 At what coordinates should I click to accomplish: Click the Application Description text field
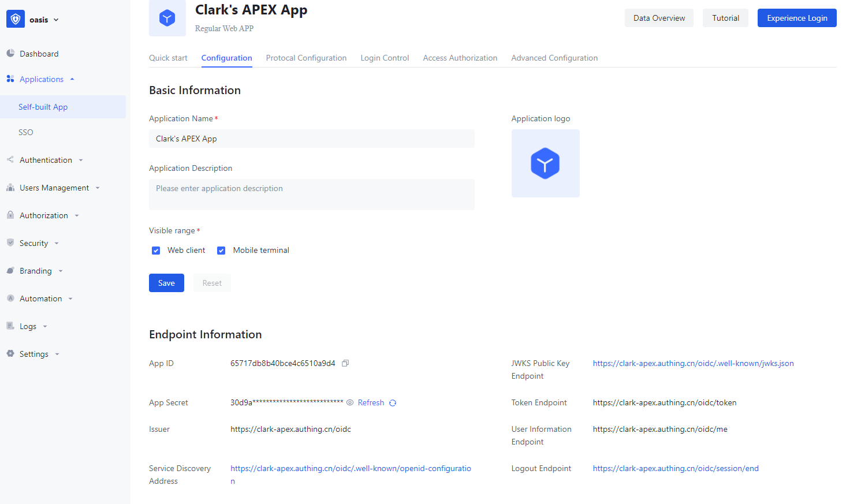click(312, 195)
